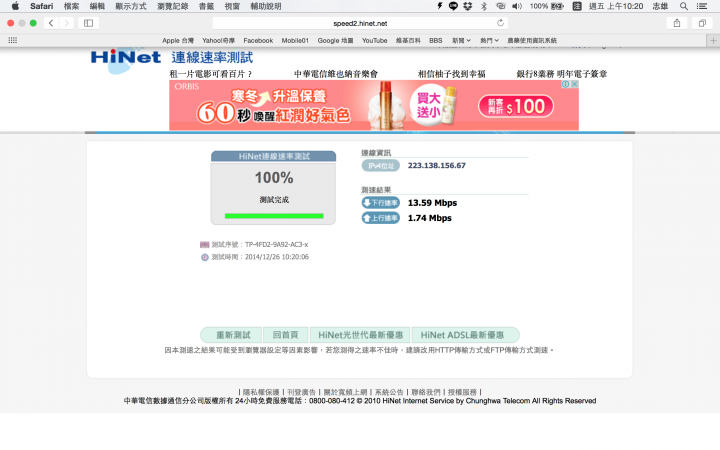This screenshot has width=720, height=450.
Task: Open the 顯示方式 menu
Action: [130, 6]
